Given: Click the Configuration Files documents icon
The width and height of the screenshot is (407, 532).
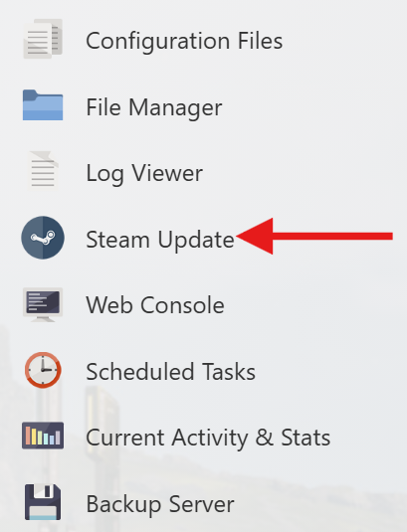Looking at the screenshot, I should 43,39.
